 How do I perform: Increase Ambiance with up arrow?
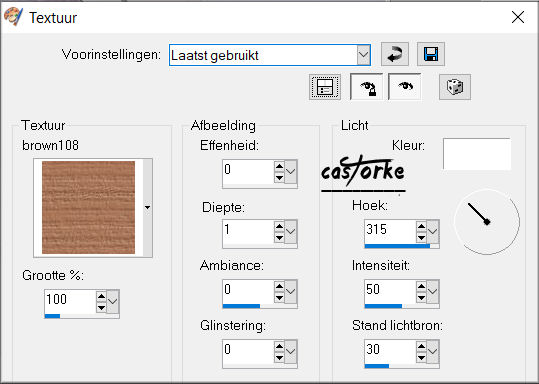pos(279,286)
